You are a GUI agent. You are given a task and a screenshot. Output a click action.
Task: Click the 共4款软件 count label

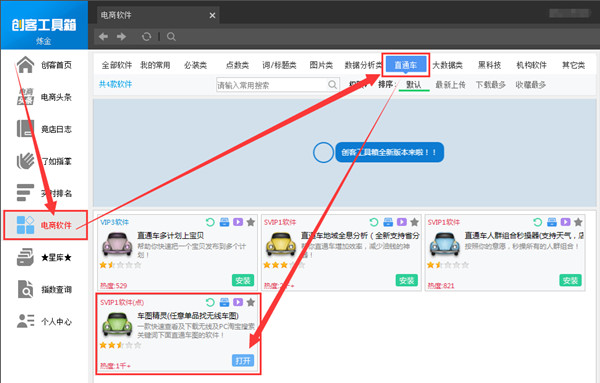tap(115, 84)
